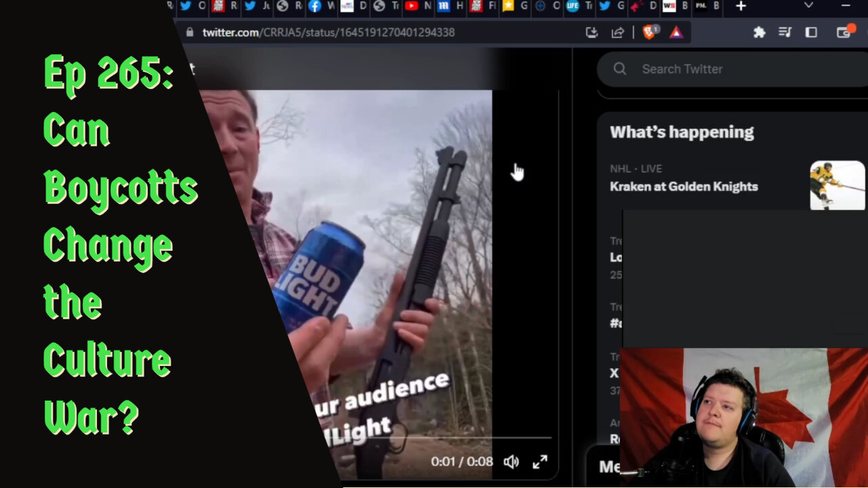The width and height of the screenshot is (868, 488).
Task: Open the Brave Wallet toolbar icon
Action: pos(845,31)
